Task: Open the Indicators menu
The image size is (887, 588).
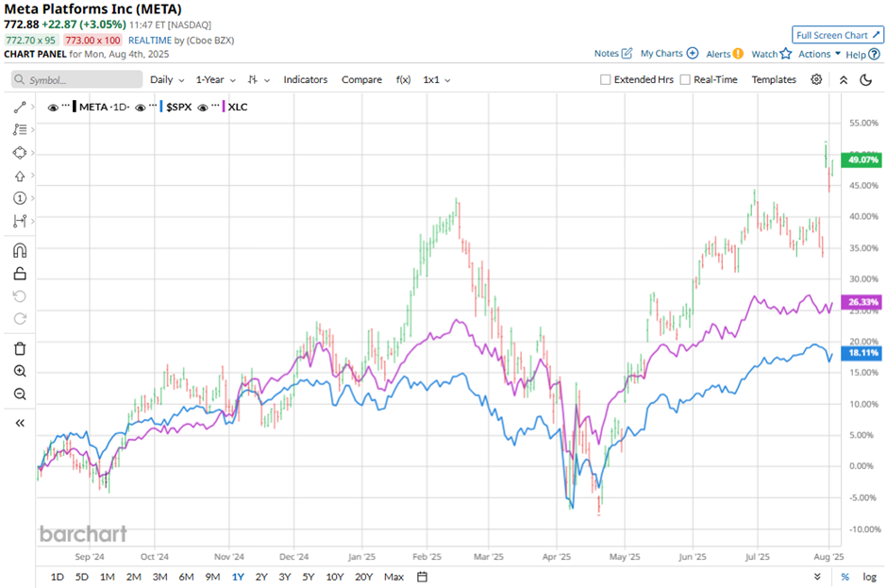Action: [x=306, y=80]
